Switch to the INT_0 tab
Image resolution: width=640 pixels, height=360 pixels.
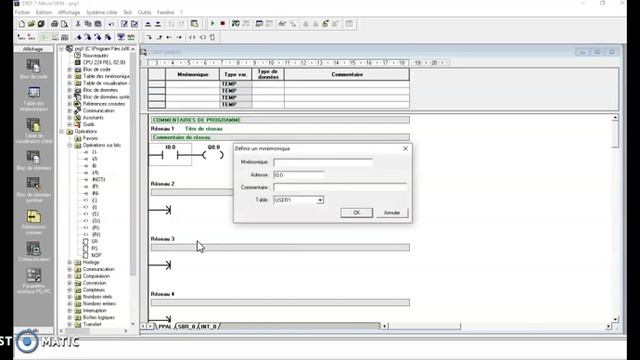pos(208,327)
